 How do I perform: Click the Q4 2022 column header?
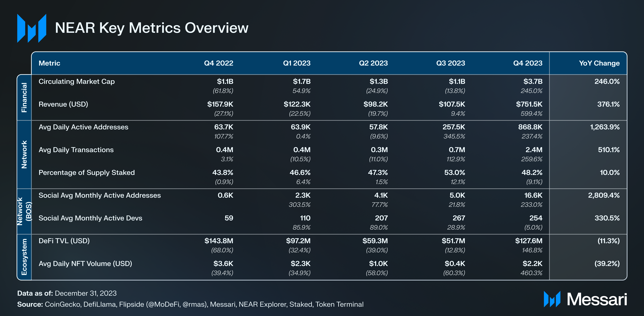pyautogui.click(x=218, y=63)
